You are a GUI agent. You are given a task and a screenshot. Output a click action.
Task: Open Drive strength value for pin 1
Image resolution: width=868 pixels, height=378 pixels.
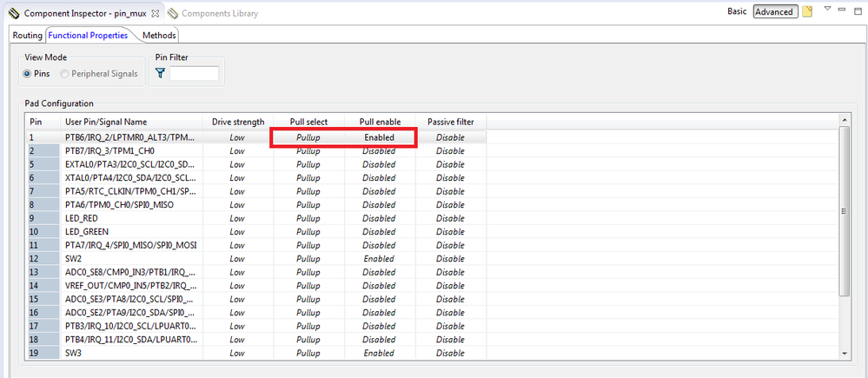238,137
